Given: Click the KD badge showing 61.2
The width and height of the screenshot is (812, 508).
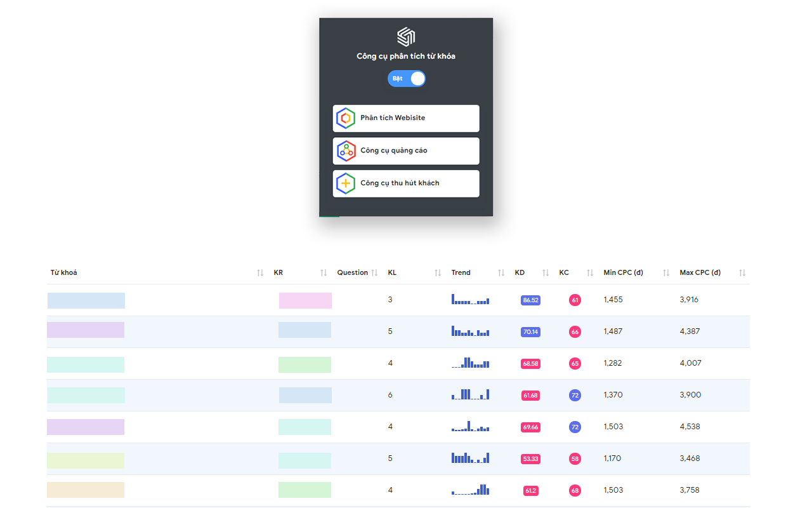Looking at the screenshot, I should pos(531,491).
